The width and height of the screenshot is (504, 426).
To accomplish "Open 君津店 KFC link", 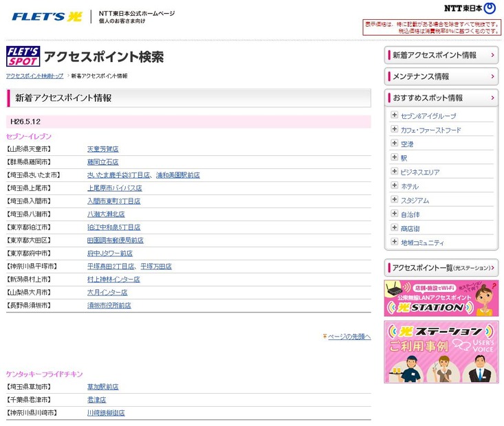I will [x=96, y=400].
